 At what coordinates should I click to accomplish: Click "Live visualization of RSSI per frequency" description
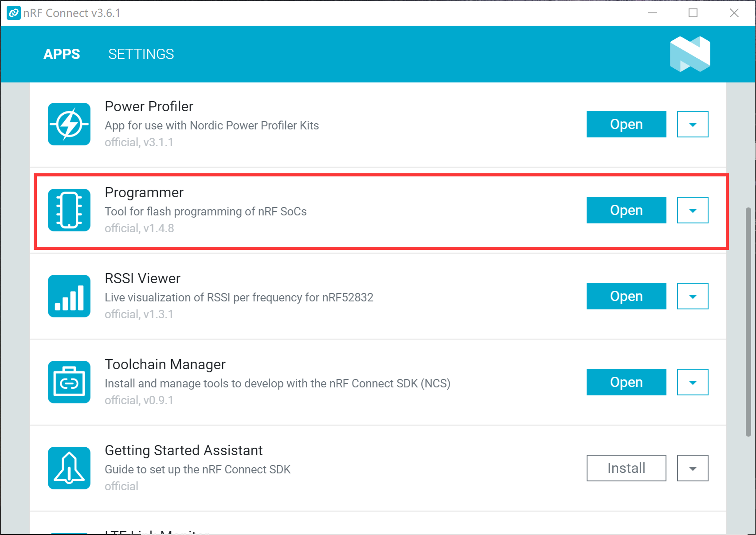[239, 297]
